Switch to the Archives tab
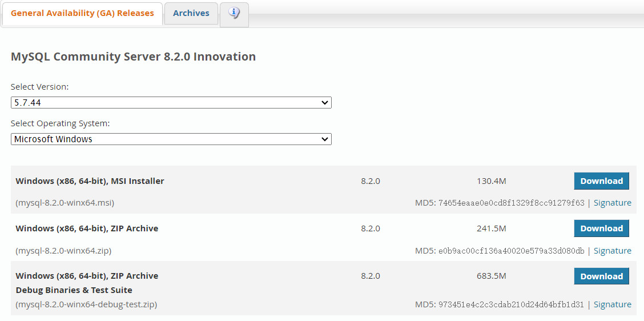Viewport: 644px width, 321px height. coord(191,13)
